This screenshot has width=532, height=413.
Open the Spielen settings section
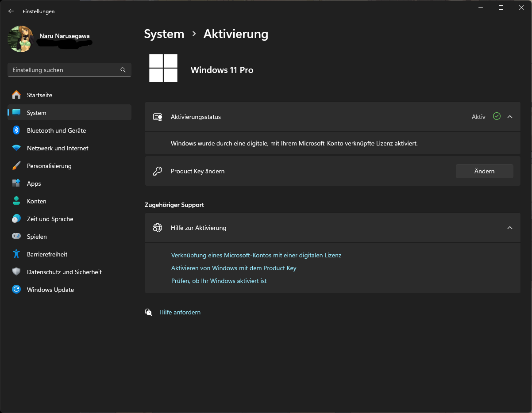pyautogui.click(x=37, y=236)
